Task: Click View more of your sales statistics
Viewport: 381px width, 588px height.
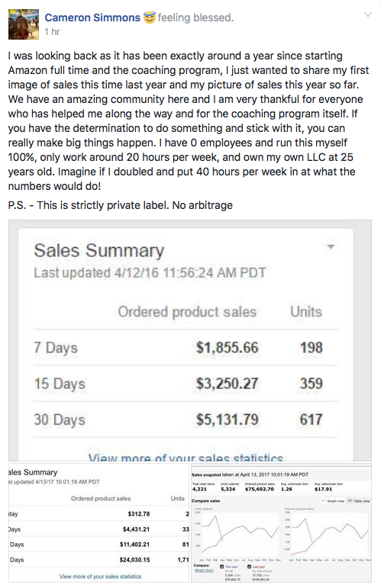Action: (x=100, y=577)
